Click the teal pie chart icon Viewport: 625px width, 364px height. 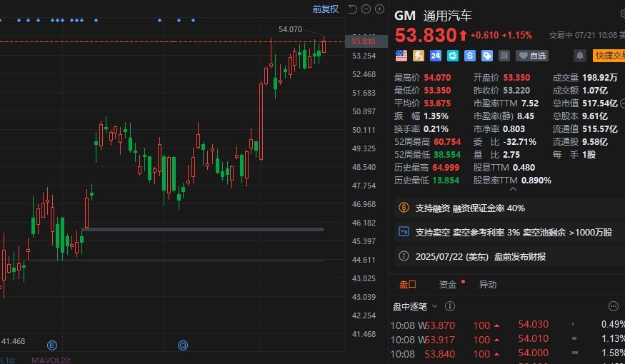coord(452,56)
